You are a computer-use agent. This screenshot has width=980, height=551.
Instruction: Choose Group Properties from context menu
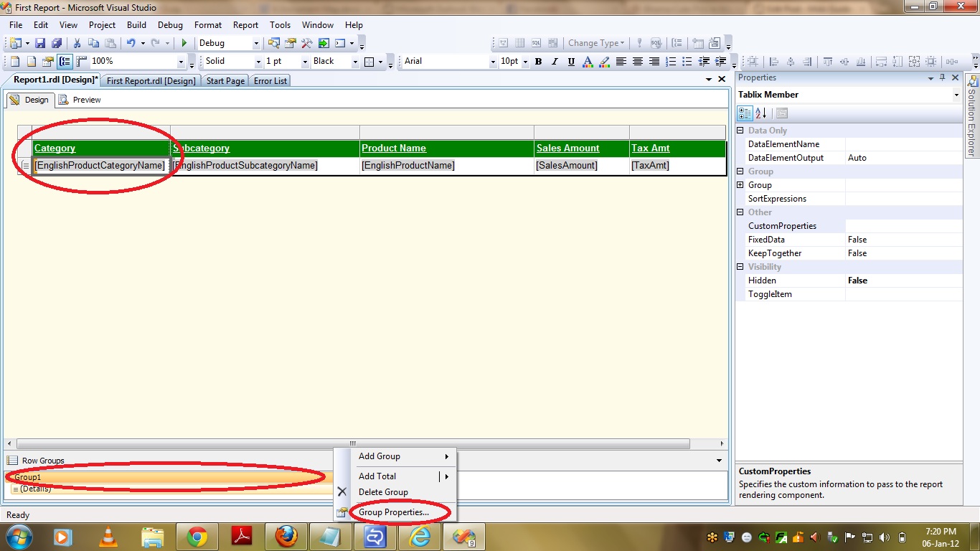click(x=394, y=512)
